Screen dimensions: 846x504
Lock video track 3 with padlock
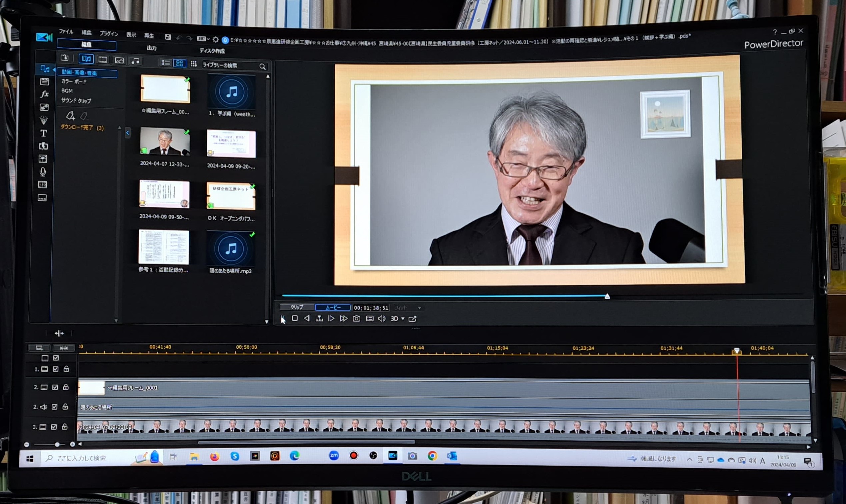pos(65,427)
